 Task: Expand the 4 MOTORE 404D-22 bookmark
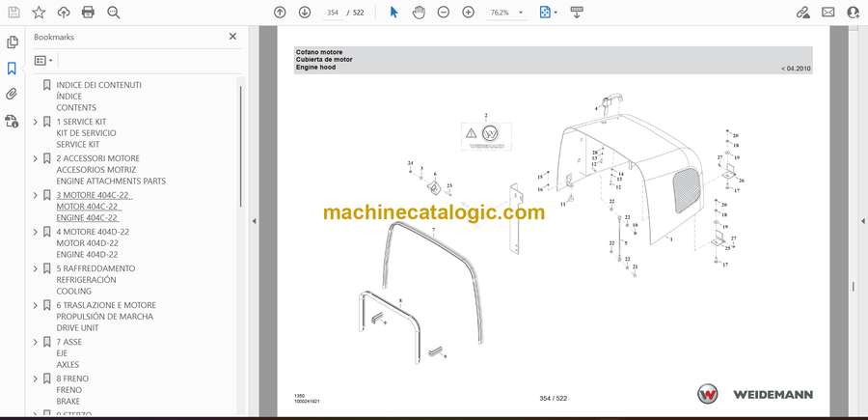36,232
